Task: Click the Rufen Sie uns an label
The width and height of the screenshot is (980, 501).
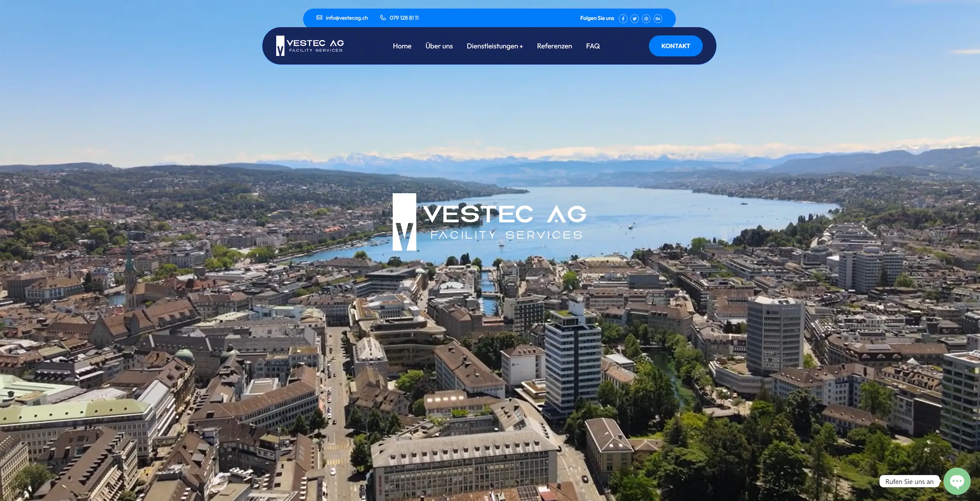Action: [909, 481]
